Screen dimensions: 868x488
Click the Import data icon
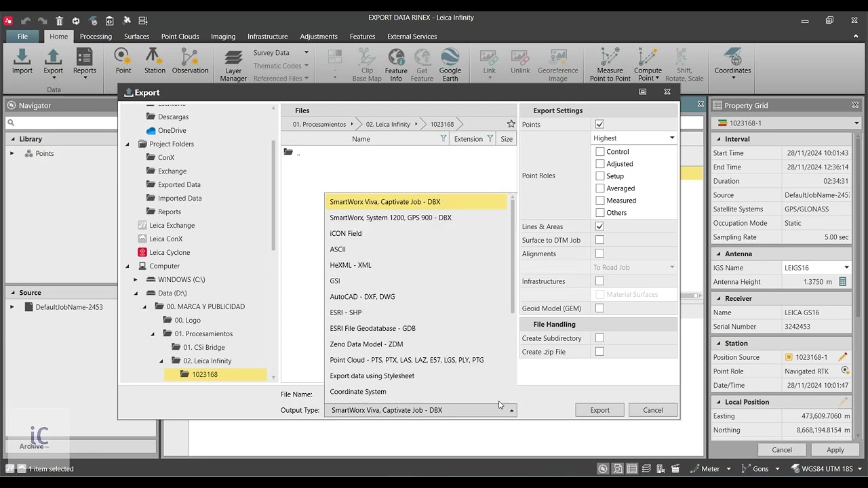[22, 61]
